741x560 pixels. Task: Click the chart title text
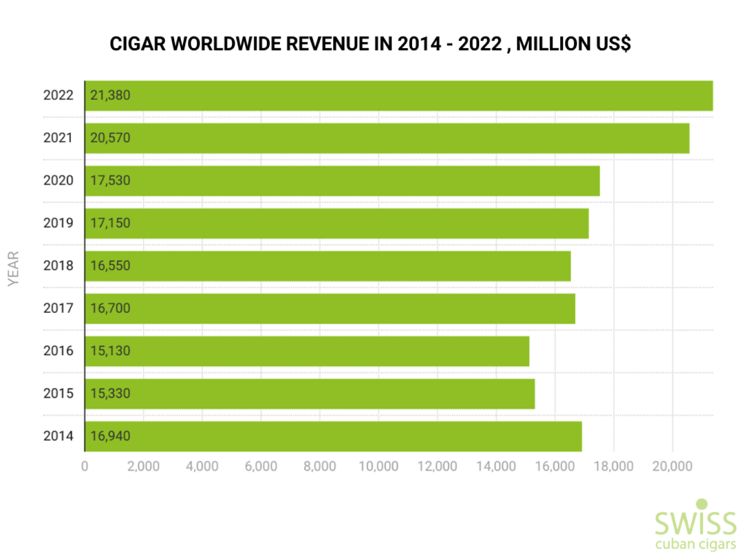pyautogui.click(x=370, y=44)
